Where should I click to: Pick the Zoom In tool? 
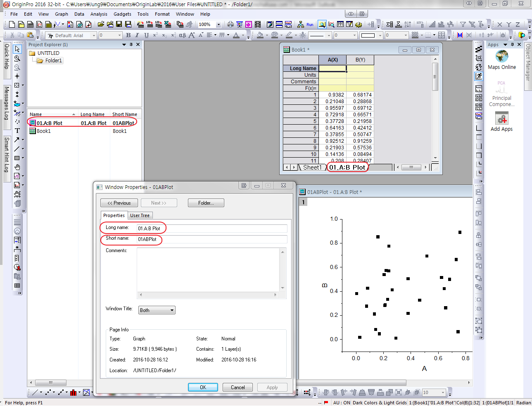pyautogui.click(x=17, y=58)
